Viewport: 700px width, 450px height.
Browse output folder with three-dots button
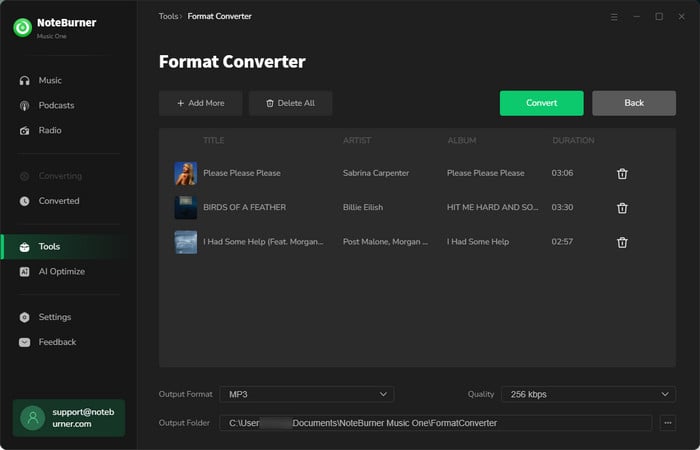668,423
